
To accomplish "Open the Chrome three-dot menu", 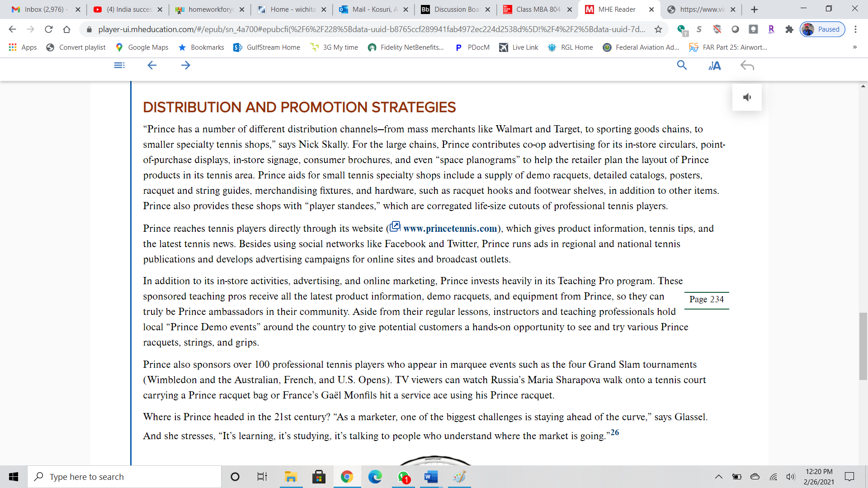I will coord(855,29).
